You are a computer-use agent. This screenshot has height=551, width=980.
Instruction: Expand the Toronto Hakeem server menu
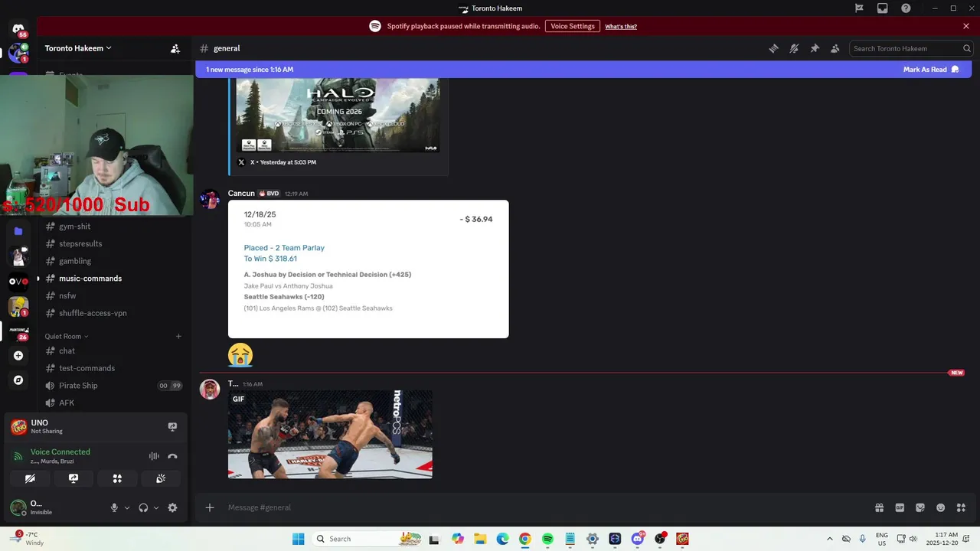(x=78, y=48)
